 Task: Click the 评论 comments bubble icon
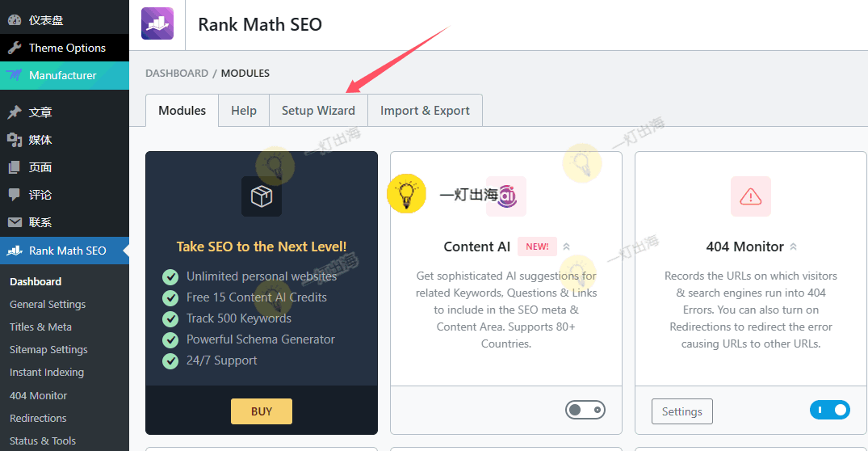(15, 195)
